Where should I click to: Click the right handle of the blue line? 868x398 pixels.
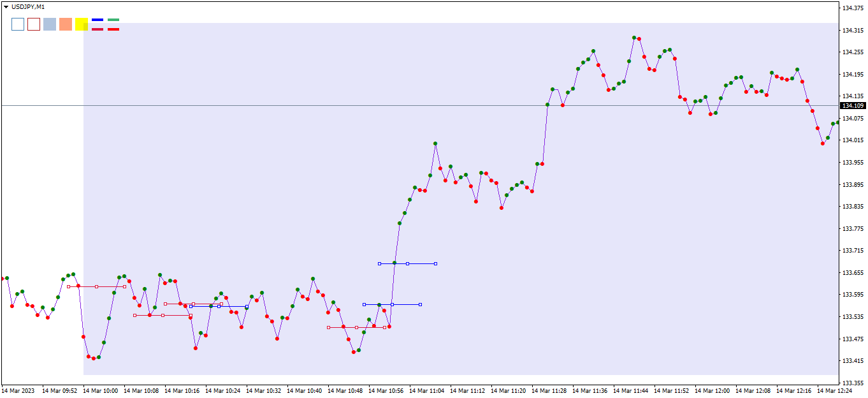(247, 306)
